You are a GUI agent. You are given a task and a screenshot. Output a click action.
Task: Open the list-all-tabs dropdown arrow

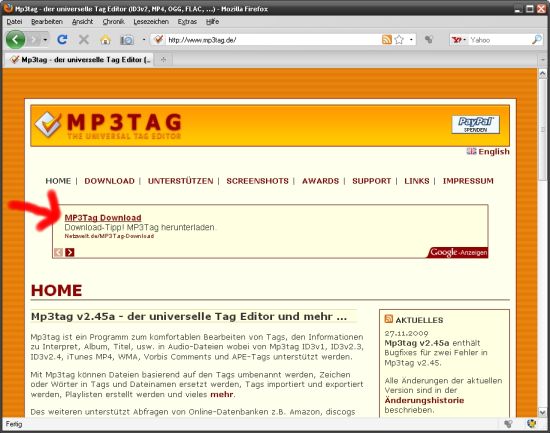(x=543, y=60)
